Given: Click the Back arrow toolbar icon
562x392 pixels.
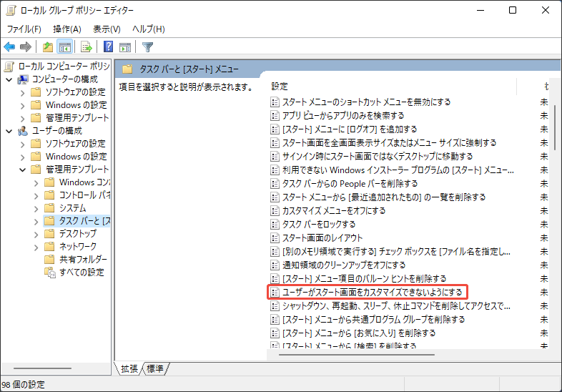Looking at the screenshot, I should pyautogui.click(x=9, y=46).
